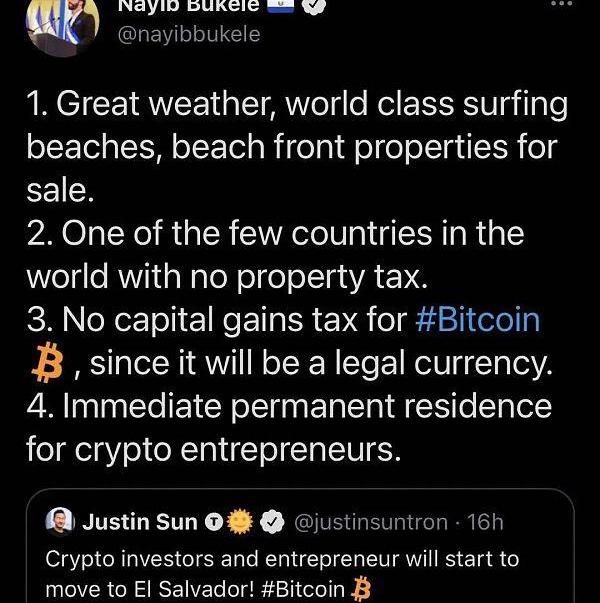600x603 pixels.
Task: Click the 16h timestamp on quoted tweet
Action: coord(485,522)
